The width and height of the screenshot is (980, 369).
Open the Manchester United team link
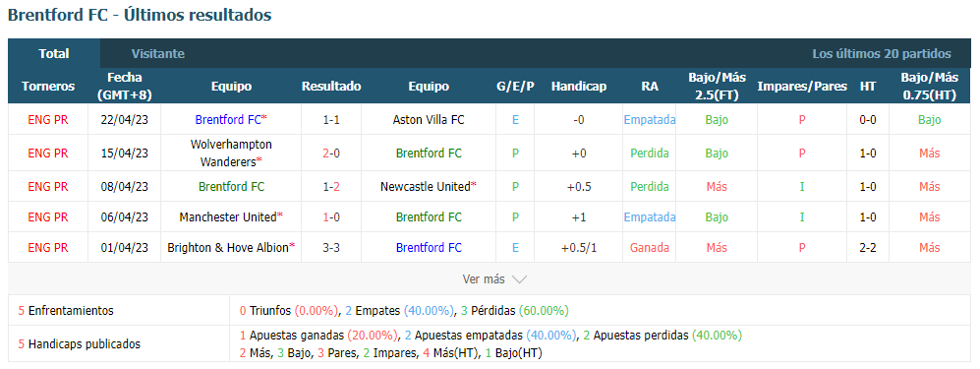227,217
